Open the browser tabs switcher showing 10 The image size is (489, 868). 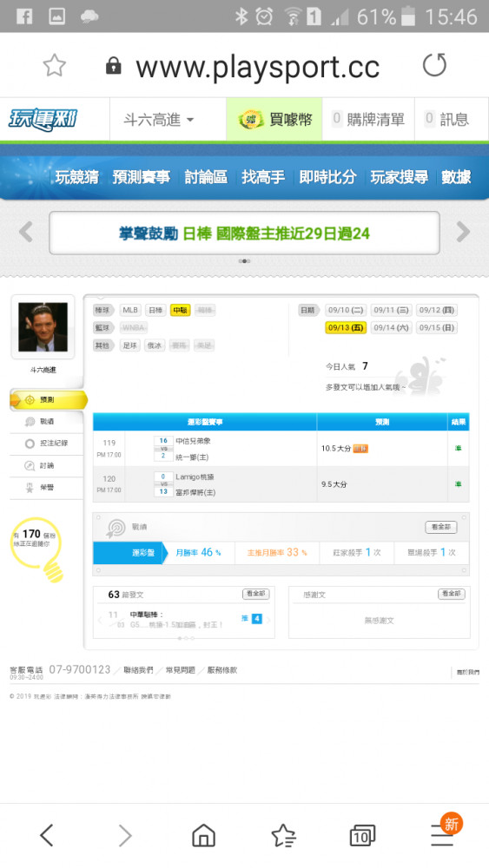point(362,836)
